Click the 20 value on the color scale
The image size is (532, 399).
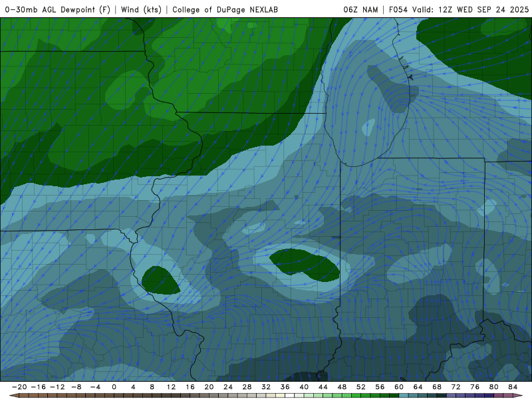click(209, 387)
